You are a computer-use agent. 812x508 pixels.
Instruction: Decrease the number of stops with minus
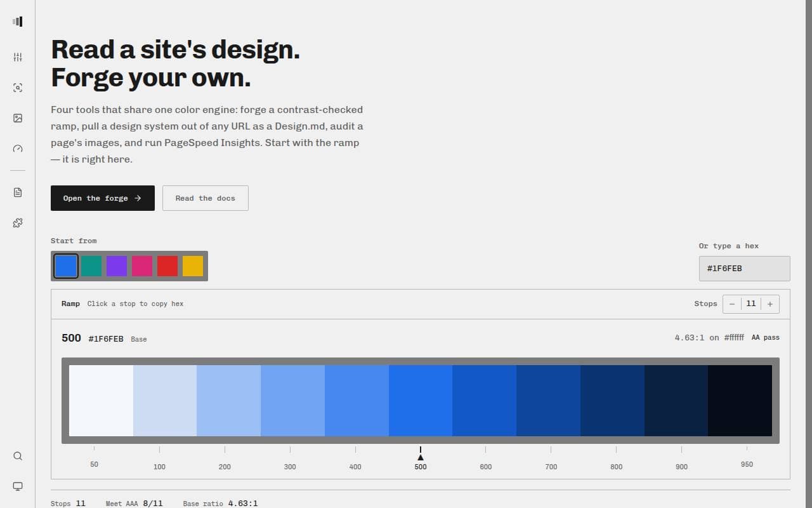click(732, 304)
